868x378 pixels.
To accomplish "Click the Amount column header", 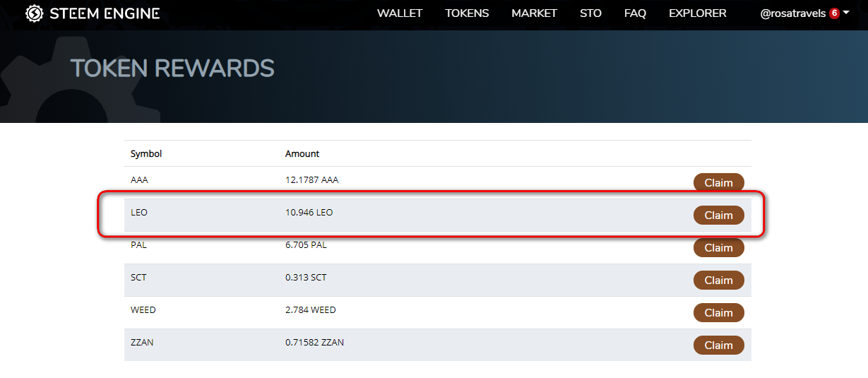I will tap(302, 153).
